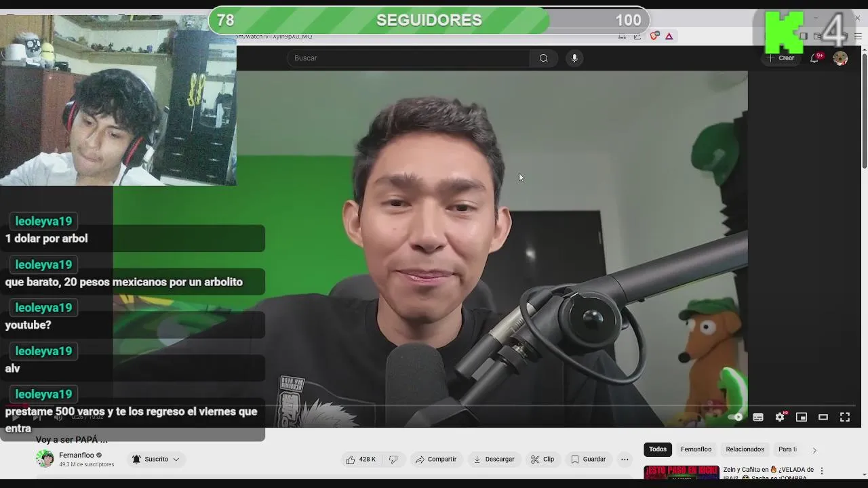The image size is (868, 488).
Task: Toggle the browser sidebar panel icon
Action: pos(803,36)
